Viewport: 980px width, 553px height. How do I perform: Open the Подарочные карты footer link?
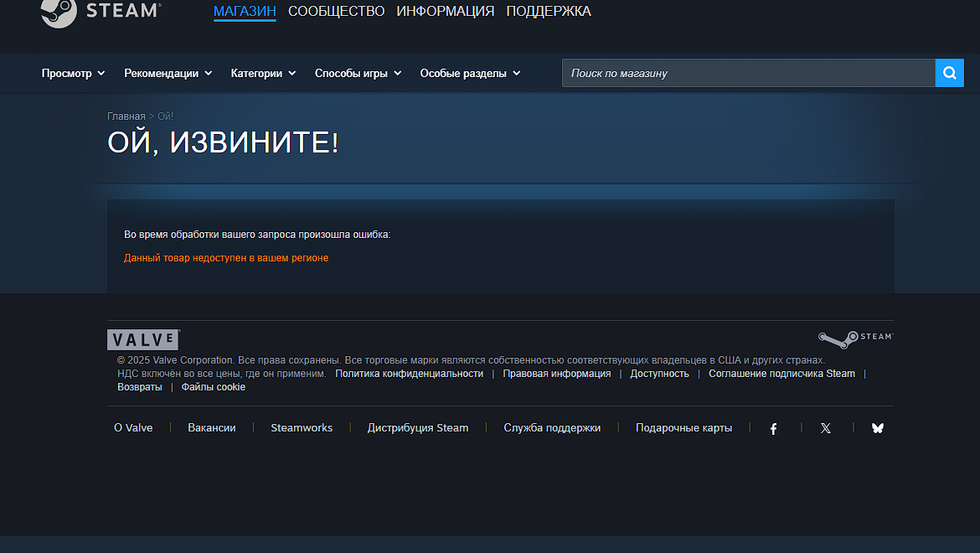coord(683,428)
